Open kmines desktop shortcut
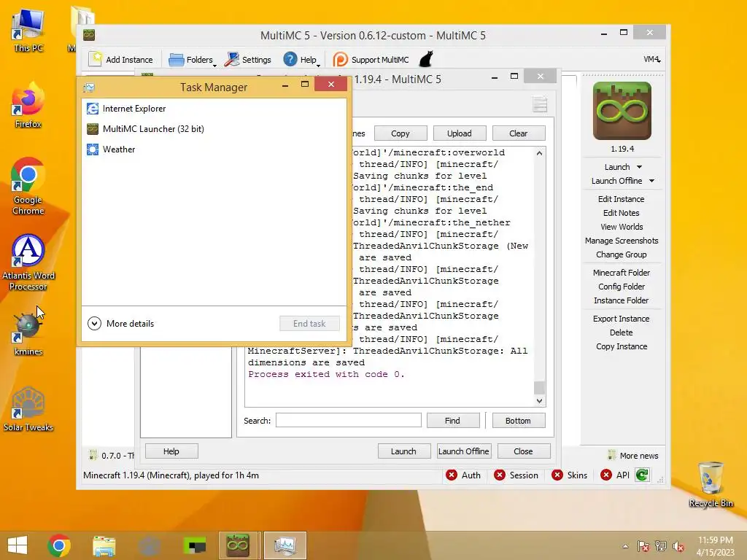Viewport: 747px width, 560px height. [28, 335]
